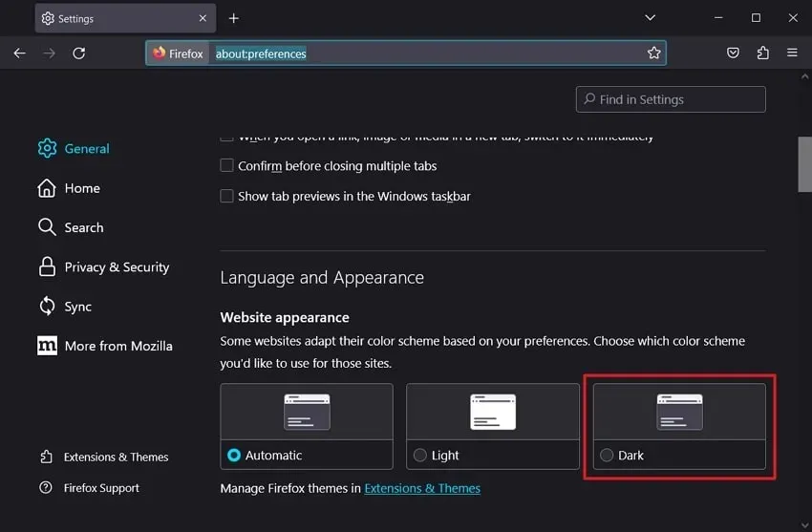Bookmark this page with the star icon
This screenshot has width=812, height=532.
point(654,53)
